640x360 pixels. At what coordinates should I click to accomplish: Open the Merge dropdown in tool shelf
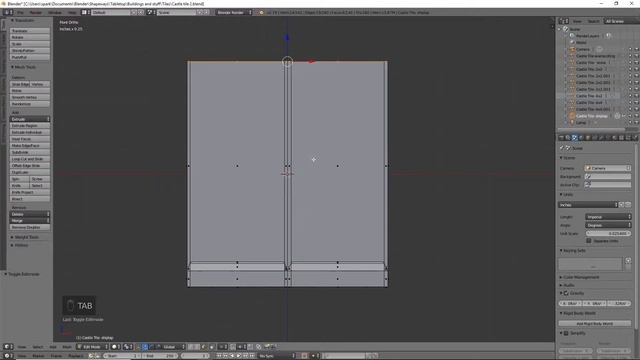(x=30, y=221)
